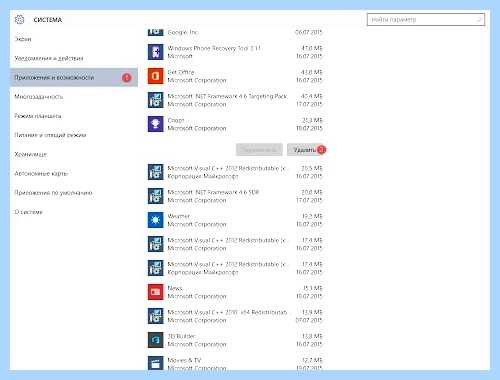Click the Удалить button
The image size is (500, 380).
point(305,150)
